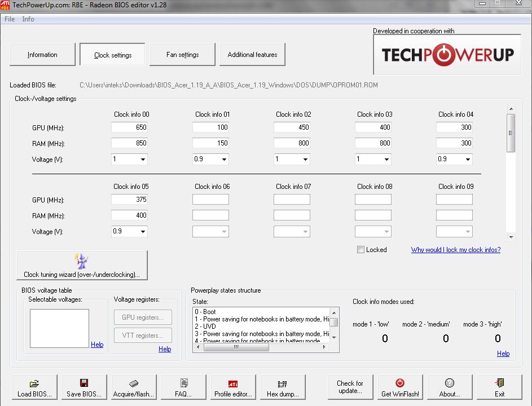
Task: Switch to the Additional features tab
Action: [252, 55]
